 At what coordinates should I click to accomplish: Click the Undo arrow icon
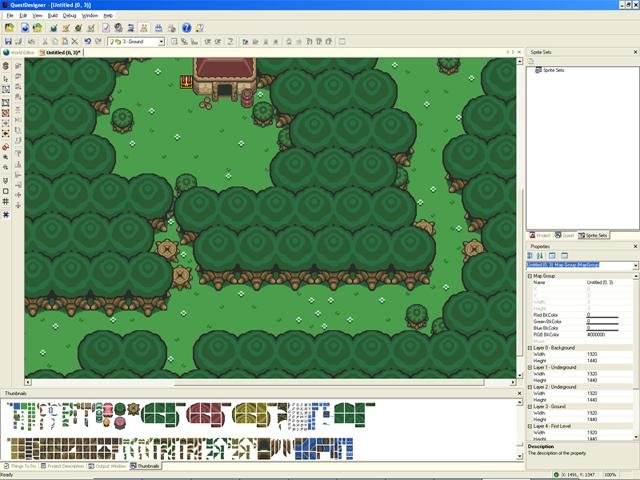point(88,41)
